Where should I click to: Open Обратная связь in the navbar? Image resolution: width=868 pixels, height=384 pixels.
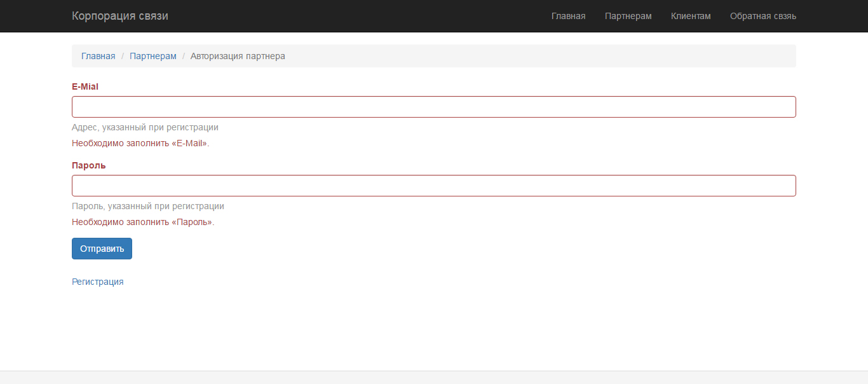(x=763, y=16)
